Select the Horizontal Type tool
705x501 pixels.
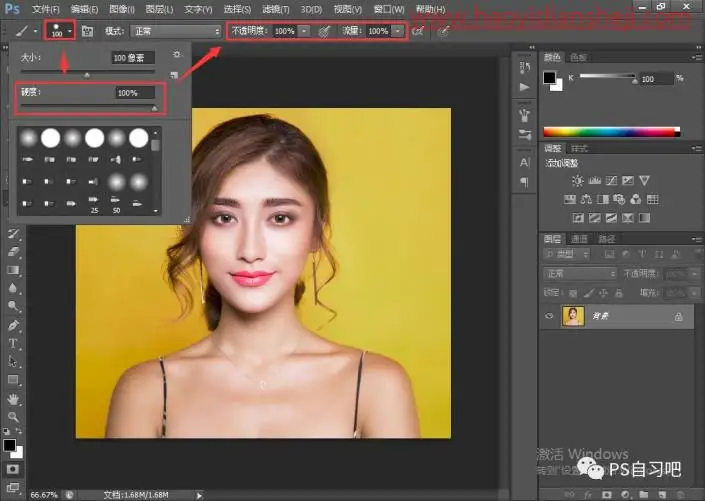click(13, 343)
